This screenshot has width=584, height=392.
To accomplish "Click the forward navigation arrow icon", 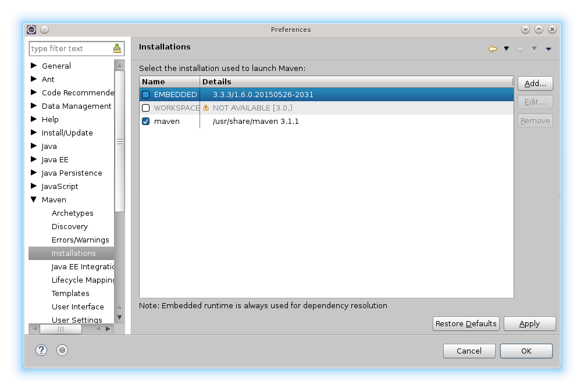I will coord(521,49).
